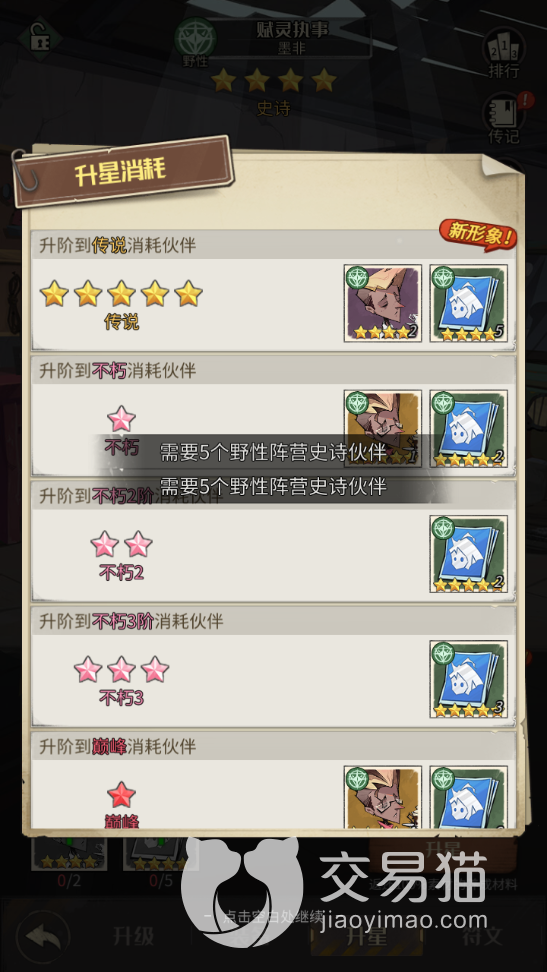
Task: Tap the hero portrait in 巅峰 row
Action: tap(383, 797)
